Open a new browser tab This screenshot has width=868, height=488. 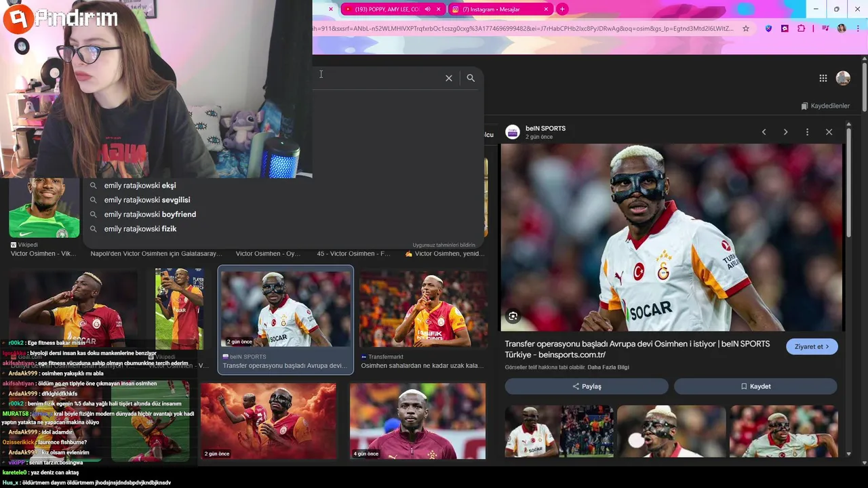point(562,9)
